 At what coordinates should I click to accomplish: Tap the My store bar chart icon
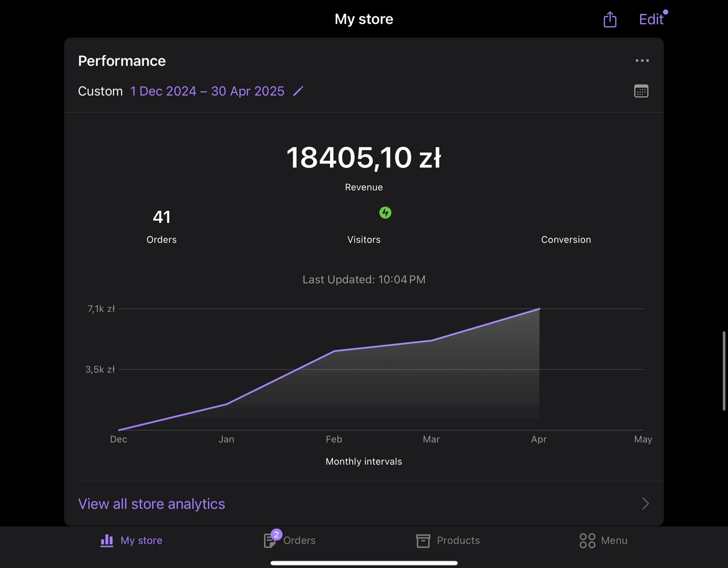click(107, 541)
